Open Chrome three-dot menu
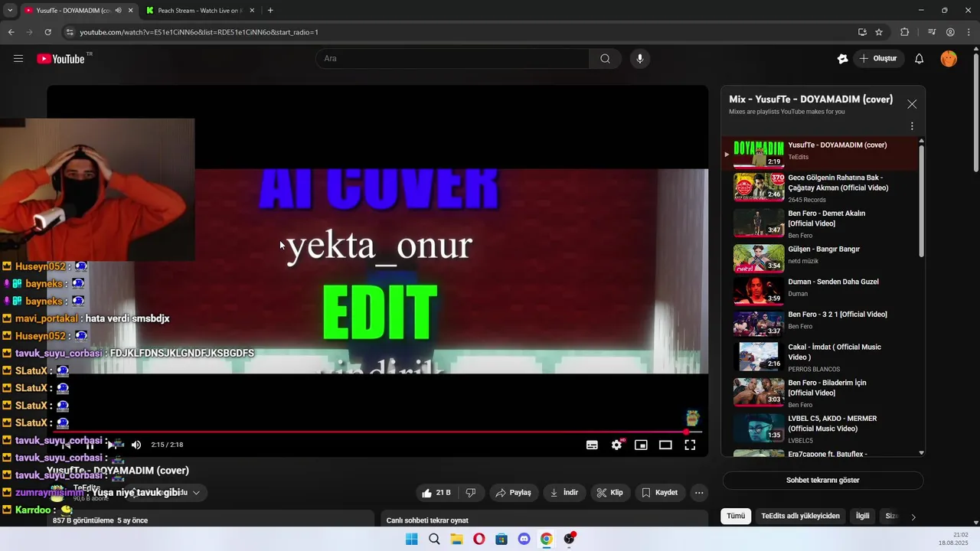This screenshot has height=551, width=980. click(x=969, y=32)
